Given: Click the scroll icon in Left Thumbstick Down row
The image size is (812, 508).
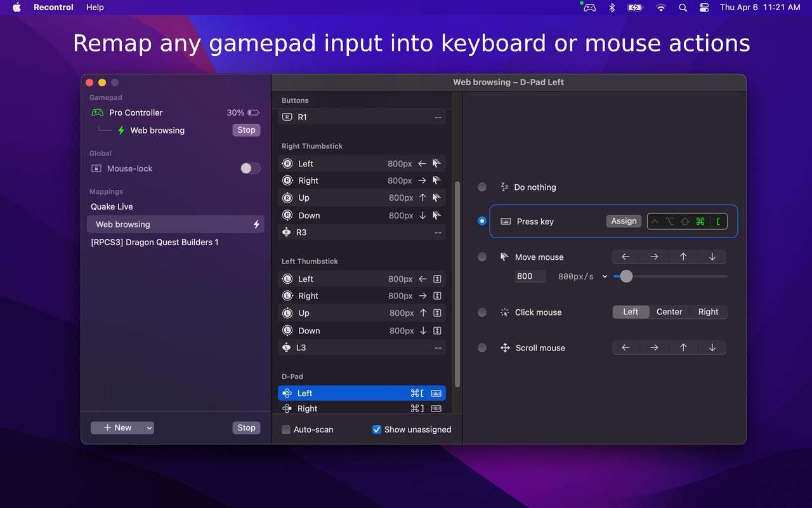Looking at the screenshot, I should click(x=436, y=330).
